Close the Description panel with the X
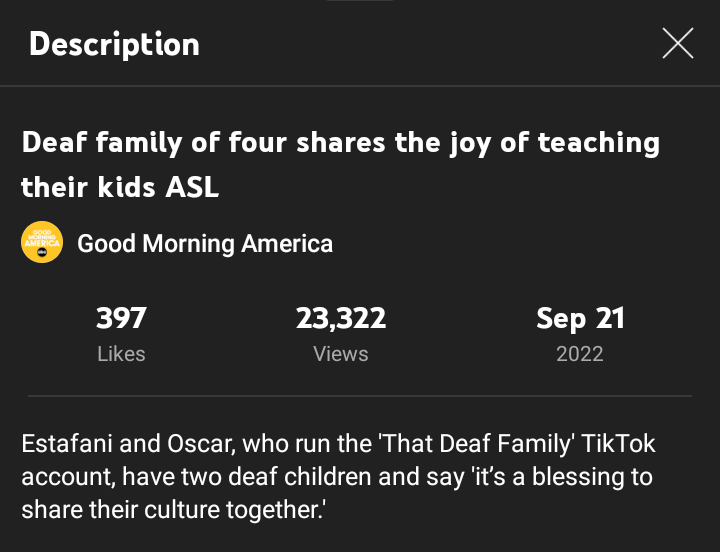Viewport: 720px width, 552px height. click(677, 43)
